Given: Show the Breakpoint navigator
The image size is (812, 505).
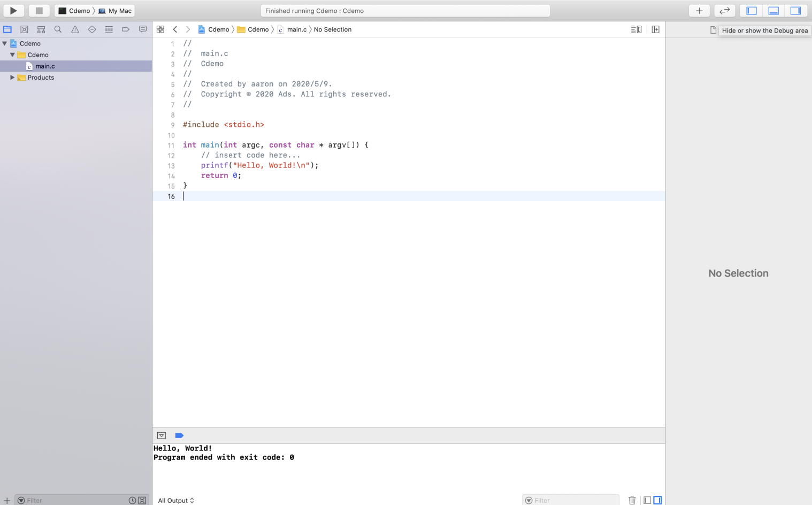Looking at the screenshot, I should 126,29.
